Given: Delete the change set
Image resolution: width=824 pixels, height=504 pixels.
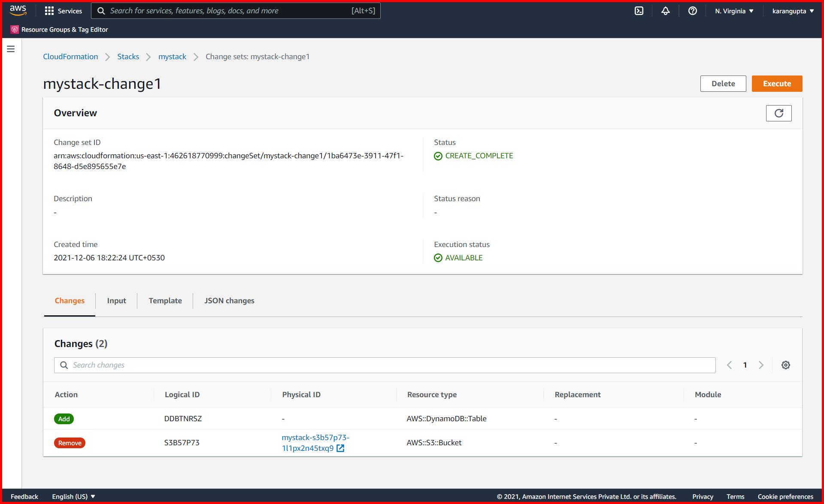Looking at the screenshot, I should [723, 83].
